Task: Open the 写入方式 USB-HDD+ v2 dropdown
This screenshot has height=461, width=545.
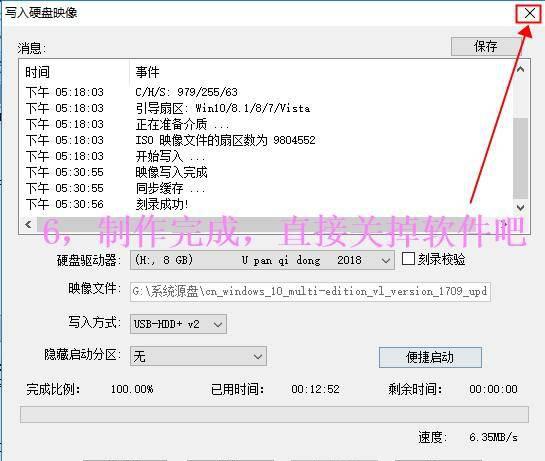Action: click(x=178, y=324)
